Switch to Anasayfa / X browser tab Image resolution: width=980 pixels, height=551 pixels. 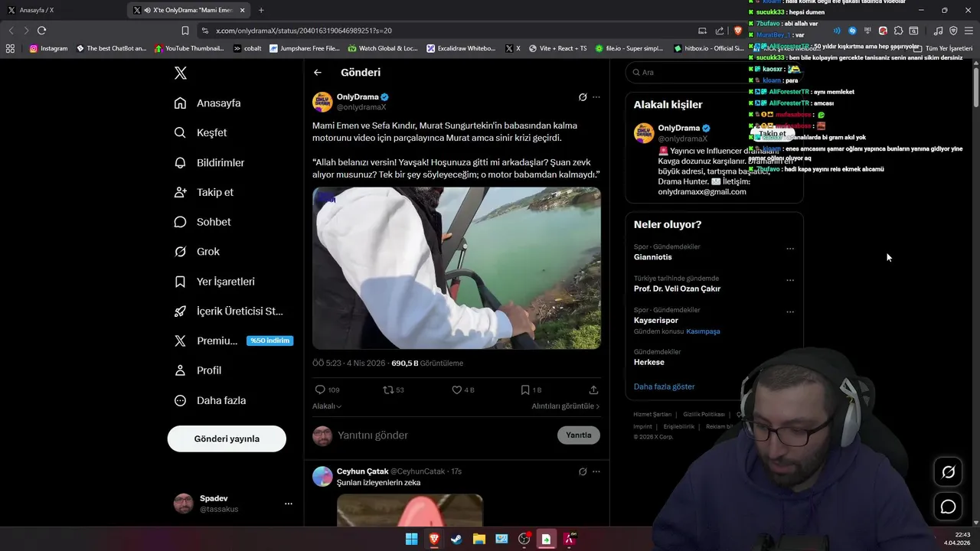click(61, 10)
